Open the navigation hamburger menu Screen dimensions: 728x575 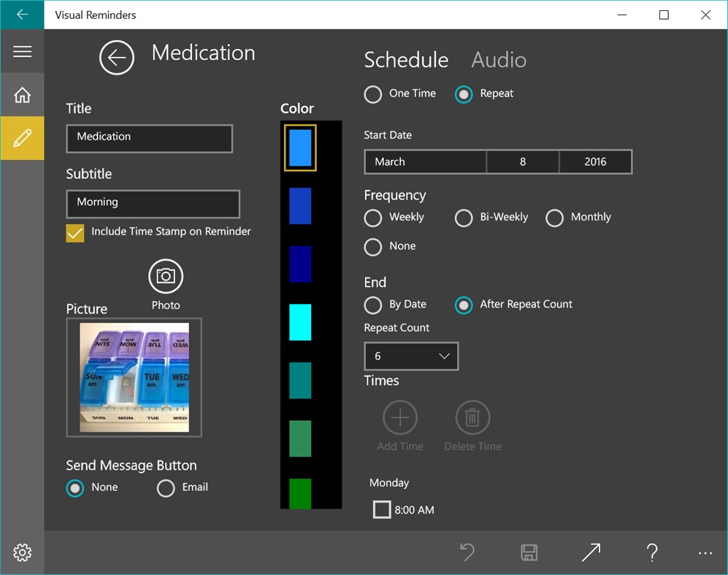click(x=22, y=51)
